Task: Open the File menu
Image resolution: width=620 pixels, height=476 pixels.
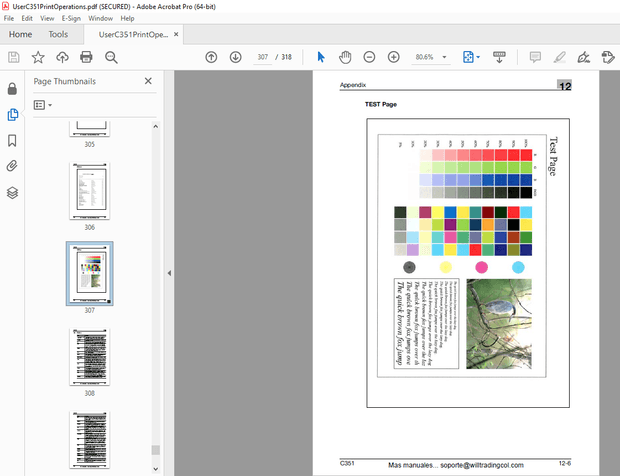Action: coord(9,18)
